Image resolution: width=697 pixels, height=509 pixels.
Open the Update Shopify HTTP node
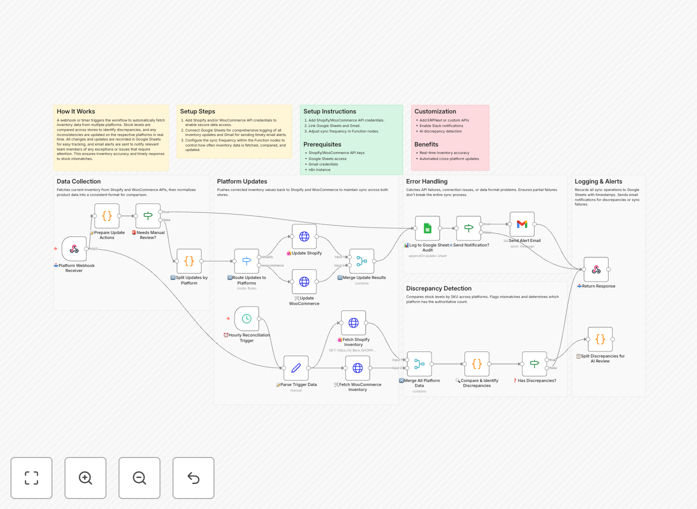(304, 236)
